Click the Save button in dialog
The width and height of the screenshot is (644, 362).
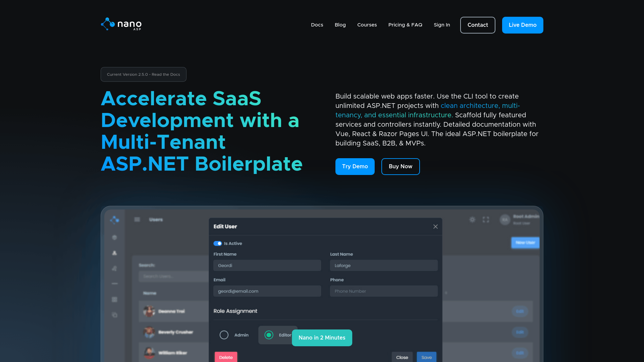tap(427, 357)
